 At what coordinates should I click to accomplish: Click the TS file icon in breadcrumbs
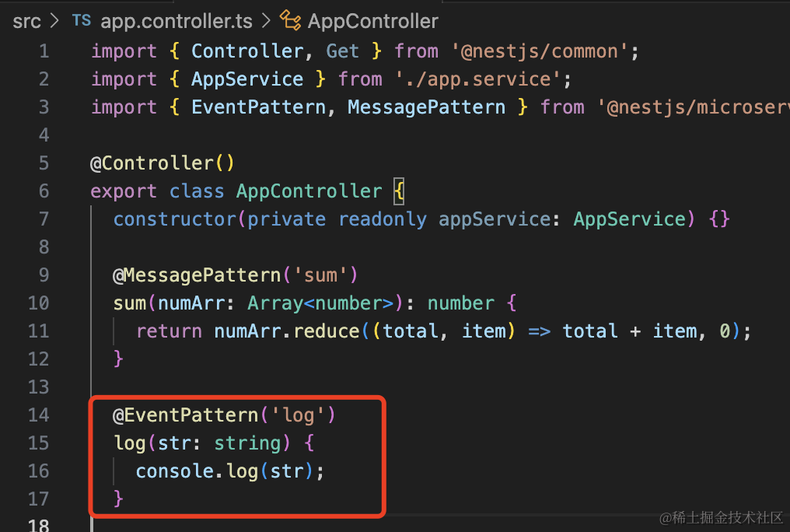pos(81,21)
